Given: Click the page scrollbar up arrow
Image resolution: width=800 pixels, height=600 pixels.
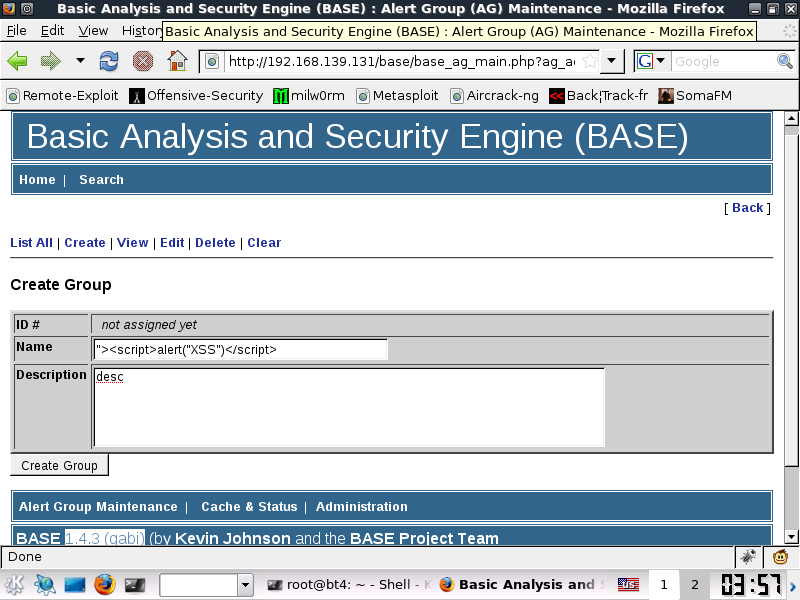Looking at the screenshot, I should click(x=791, y=119).
